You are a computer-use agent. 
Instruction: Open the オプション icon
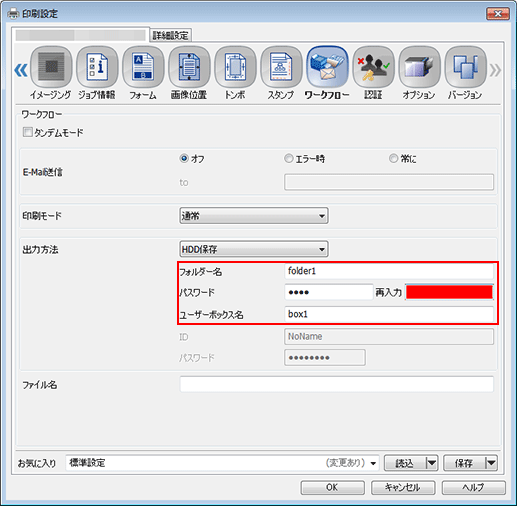[419, 67]
